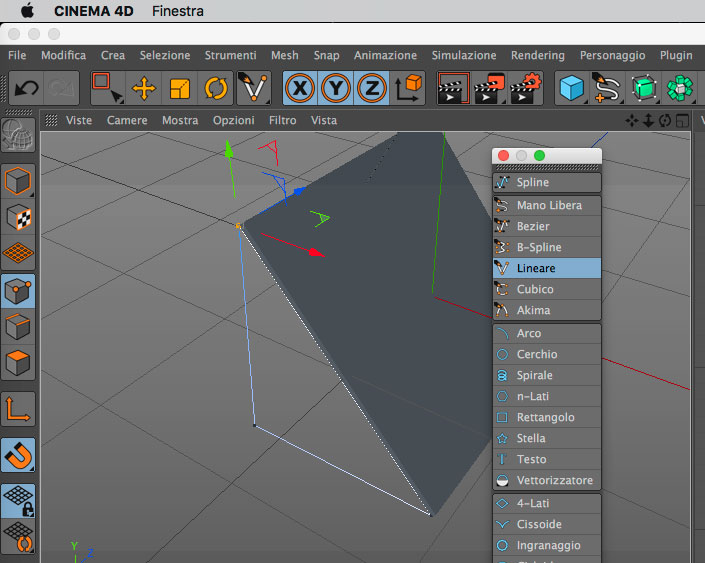Image resolution: width=705 pixels, height=563 pixels.
Task: Open the Plugin menu
Action: [676, 55]
